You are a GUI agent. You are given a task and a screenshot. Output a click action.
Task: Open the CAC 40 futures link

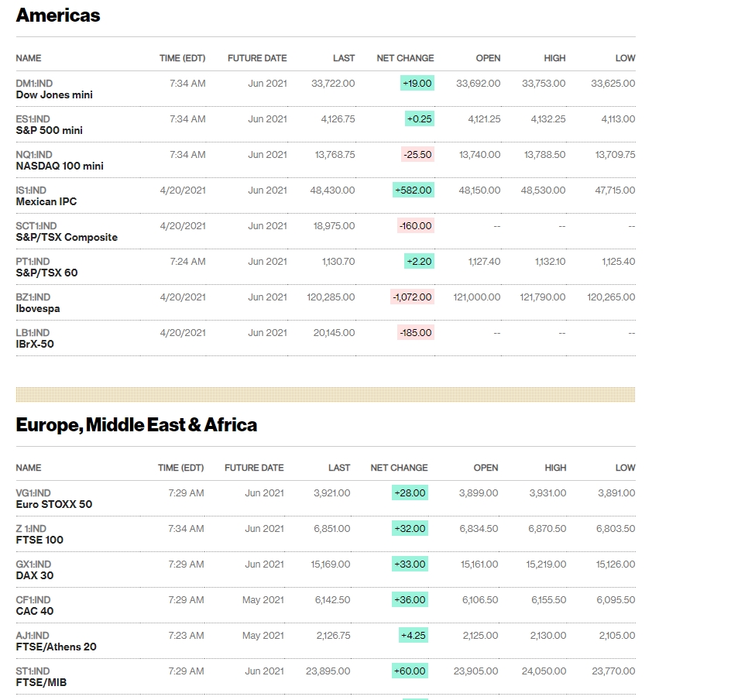pos(35,611)
